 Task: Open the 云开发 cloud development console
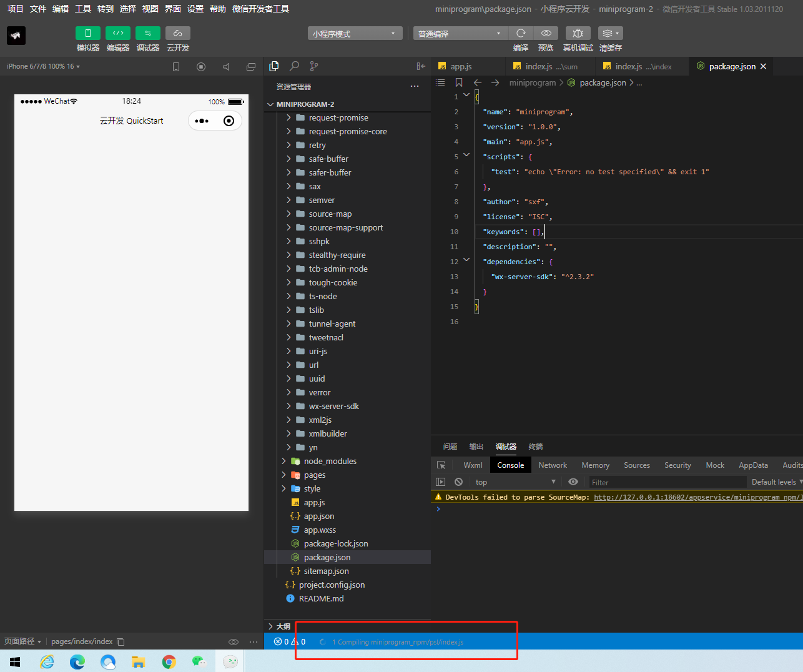pos(177,33)
